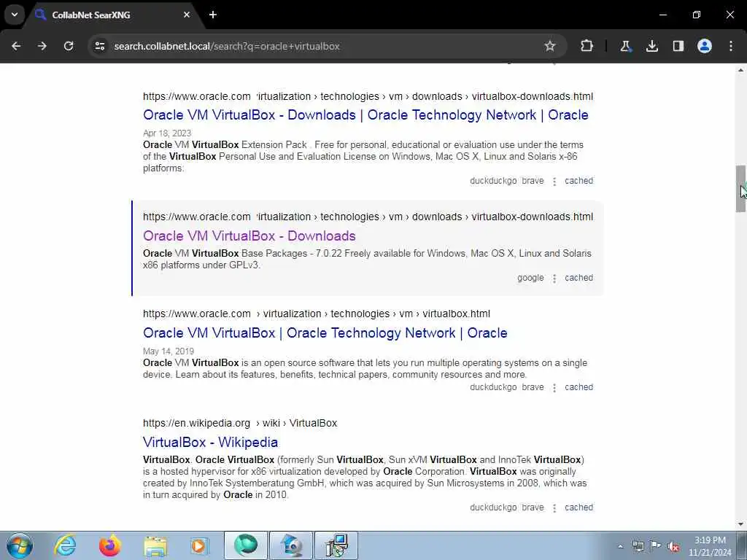This screenshot has width=747, height=560.
Task: Launch Internet Explorer from taskbar
Action: 65,545
